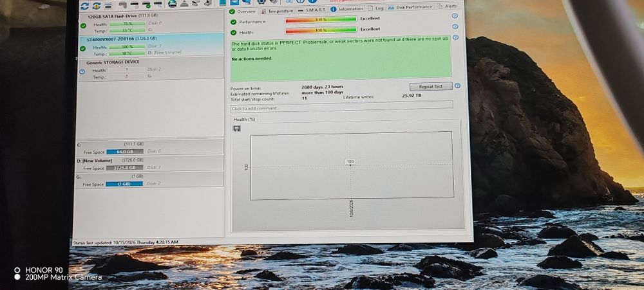The height and width of the screenshot is (290, 644).
Task: Click the 3725.8 GB free space bar
Action: point(125,168)
